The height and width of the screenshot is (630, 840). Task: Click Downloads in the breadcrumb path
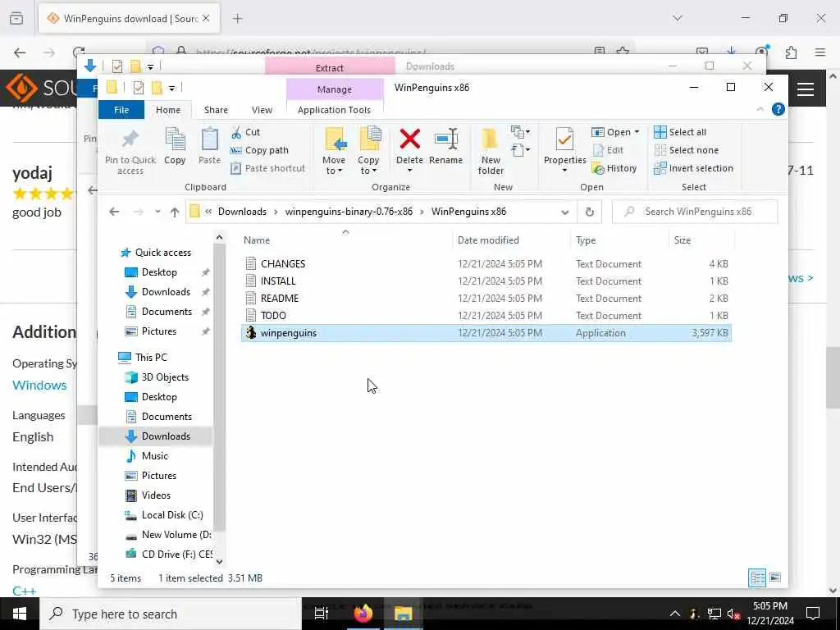[242, 212]
